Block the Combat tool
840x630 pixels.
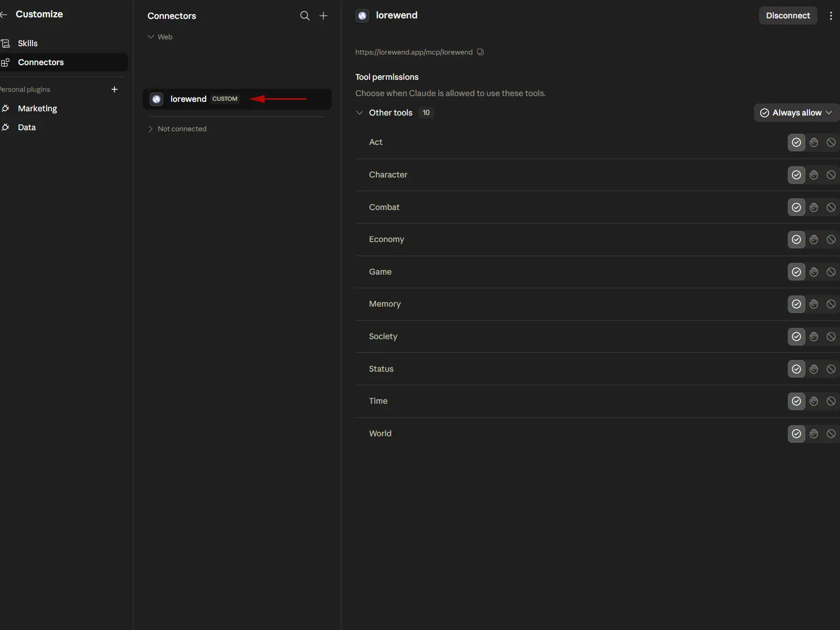pos(831,207)
